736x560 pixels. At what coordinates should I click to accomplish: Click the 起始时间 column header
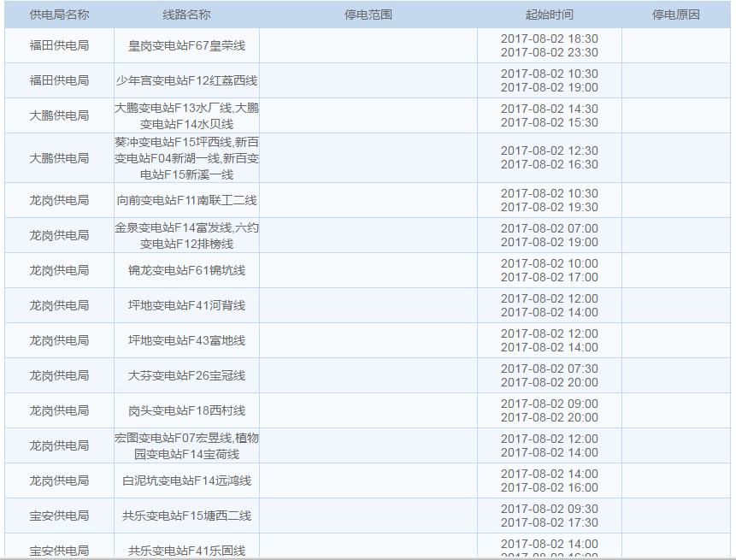coord(550,15)
